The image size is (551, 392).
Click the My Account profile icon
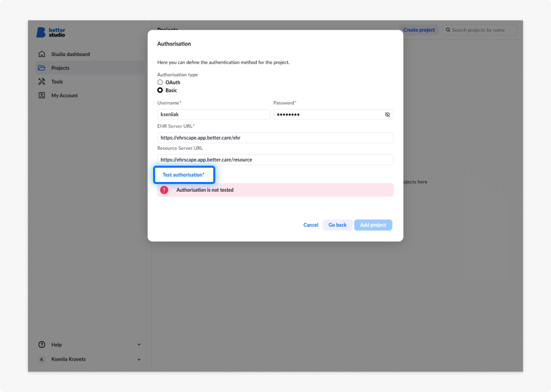(42, 95)
